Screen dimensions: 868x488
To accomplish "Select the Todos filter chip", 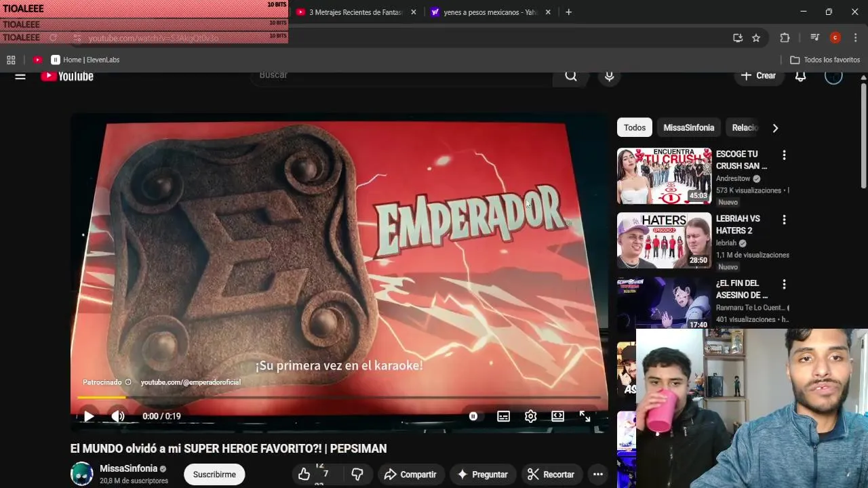I will click(x=635, y=127).
